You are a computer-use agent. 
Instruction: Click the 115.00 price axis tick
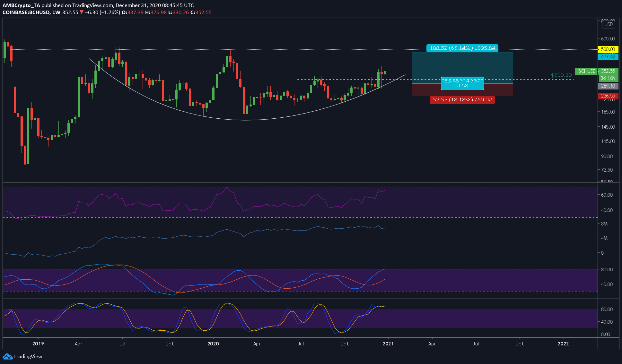click(608, 141)
